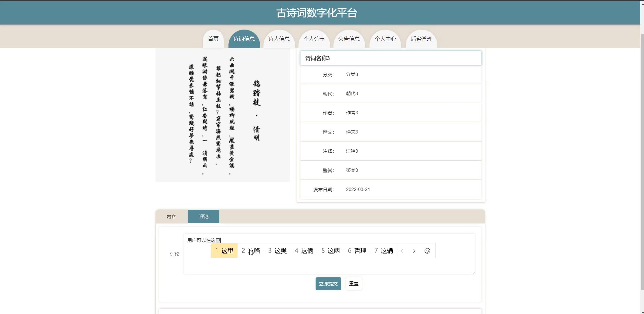The height and width of the screenshot is (314, 644).
Task: Select candidate 7 这辆
Action: pos(384,251)
